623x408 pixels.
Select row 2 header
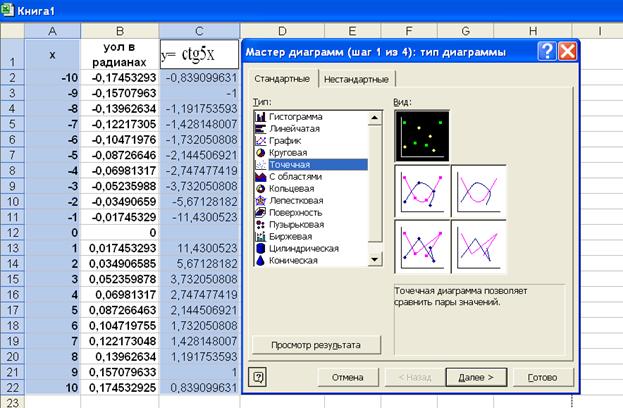[x=13, y=77]
